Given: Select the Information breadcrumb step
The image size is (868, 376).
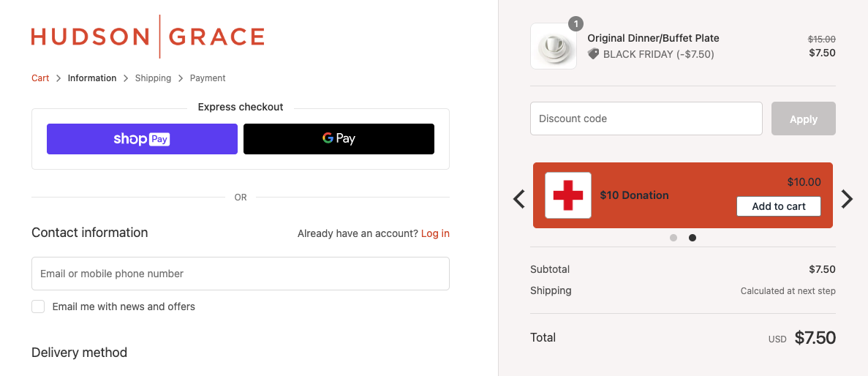Looking at the screenshot, I should tap(92, 78).
